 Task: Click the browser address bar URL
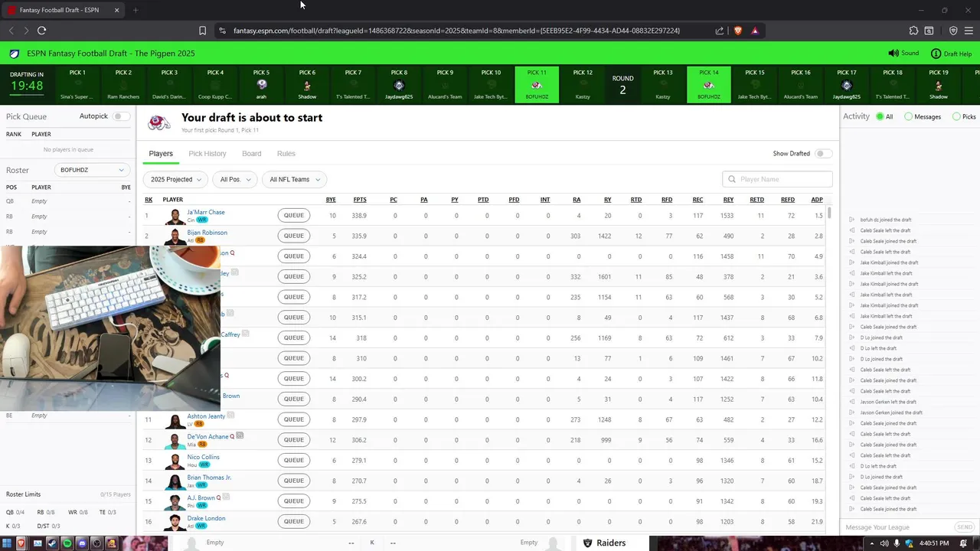[x=456, y=31]
